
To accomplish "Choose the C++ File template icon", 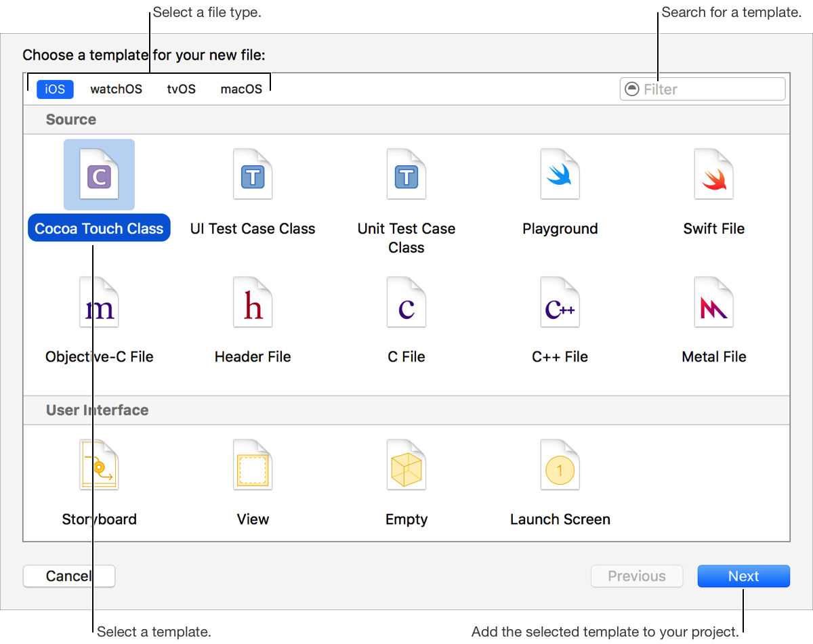I will tap(560, 303).
